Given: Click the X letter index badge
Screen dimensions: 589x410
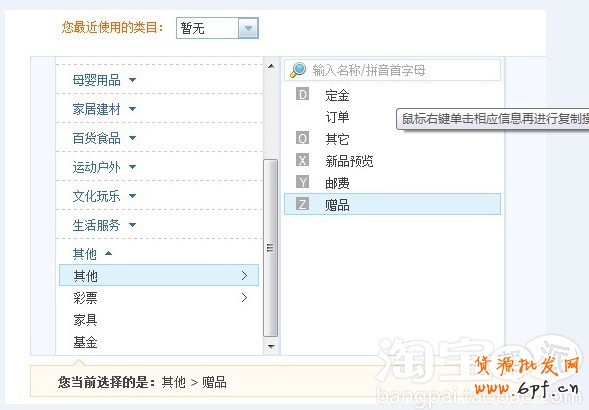Looking at the screenshot, I should [x=302, y=160].
